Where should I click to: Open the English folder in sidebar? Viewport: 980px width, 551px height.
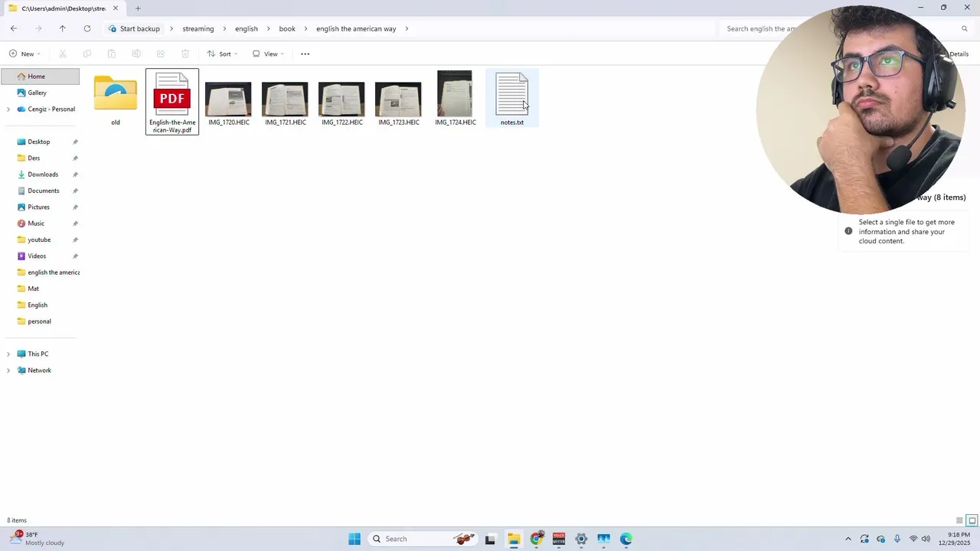coord(38,305)
